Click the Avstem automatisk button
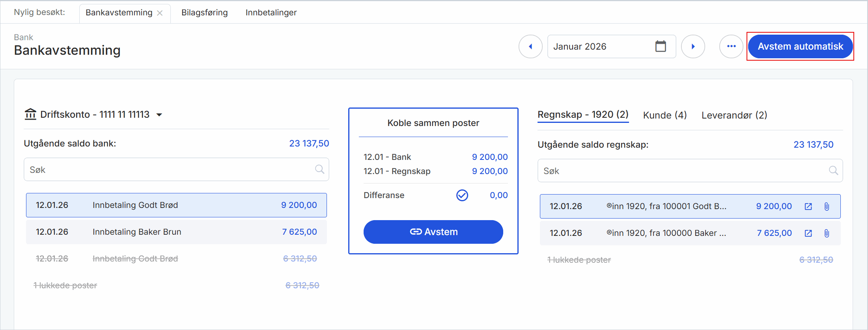The image size is (868, 330). click(800, 46)
